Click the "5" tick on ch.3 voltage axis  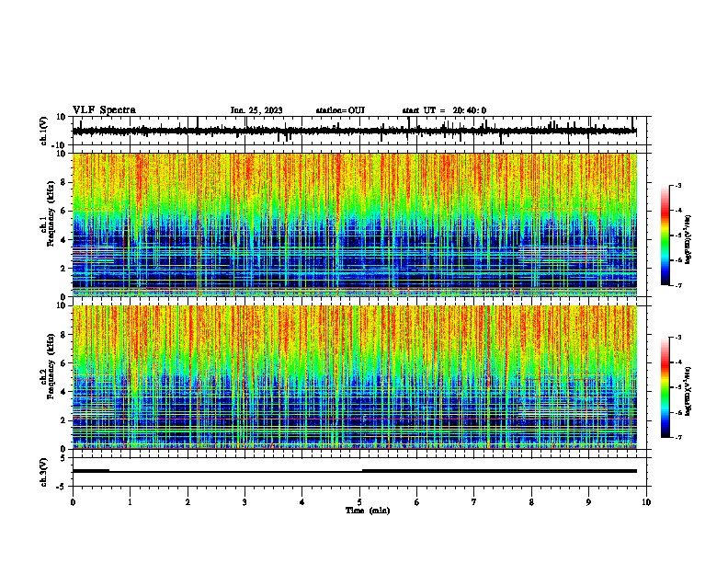point(63,457)
